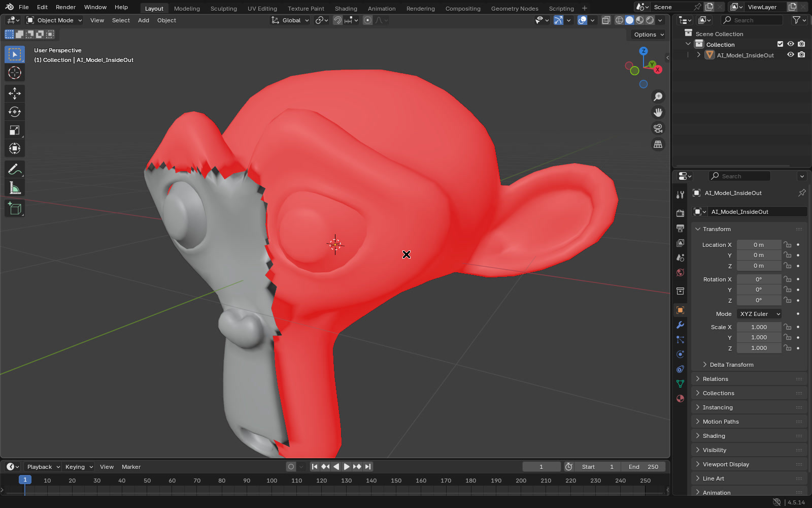Open Object Data properties green triangle tab

pyautogui.click(x=681, y=384)
